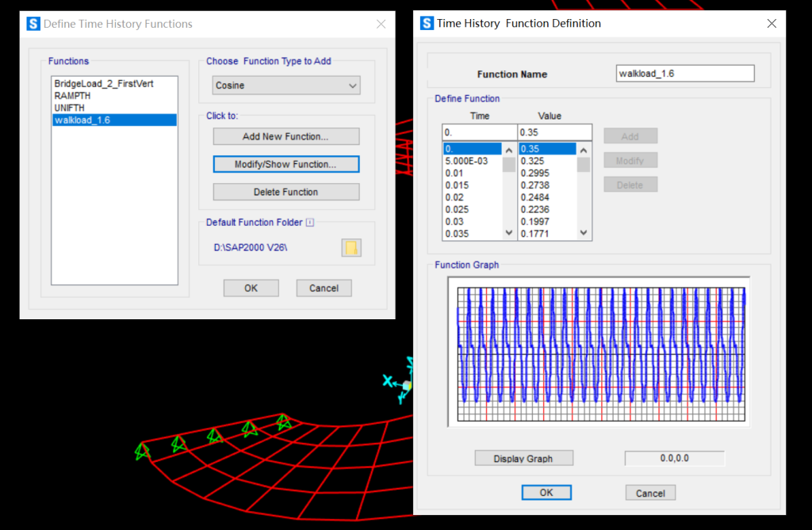Viewport: 812px width, 530px height.
Task: Click Modify/Show Function button
Action: 285,164
